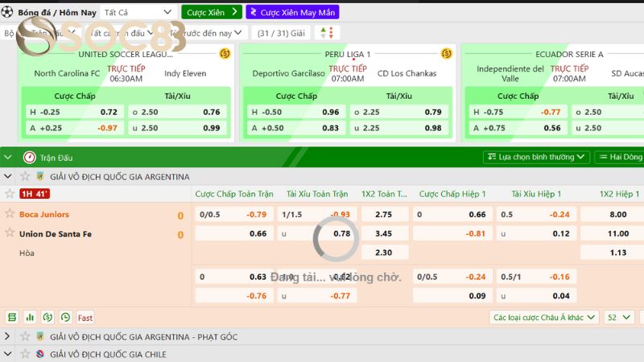Open Cược Xiên May Mắn
644x362 pixels.
292,12
